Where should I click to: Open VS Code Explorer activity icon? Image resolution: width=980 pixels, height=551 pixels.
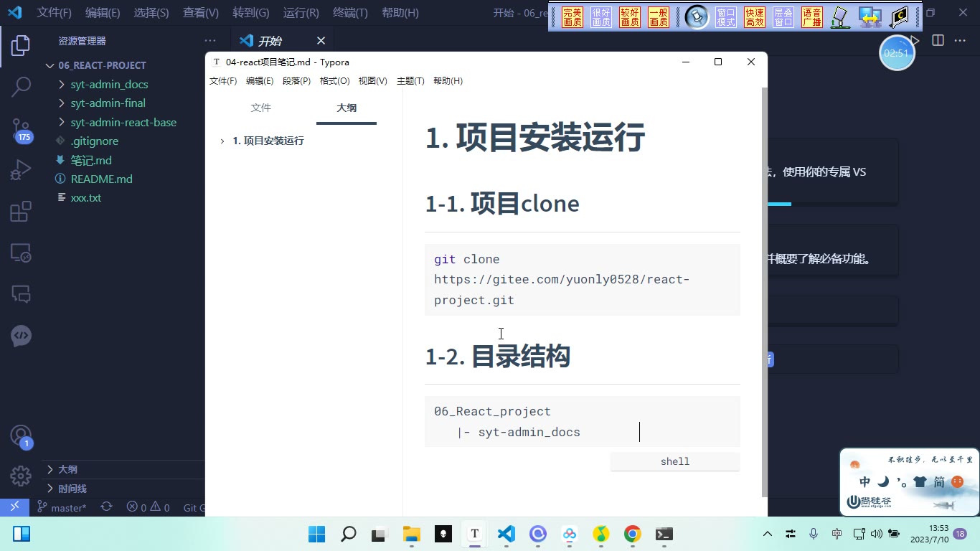click(x=21, y=46)
